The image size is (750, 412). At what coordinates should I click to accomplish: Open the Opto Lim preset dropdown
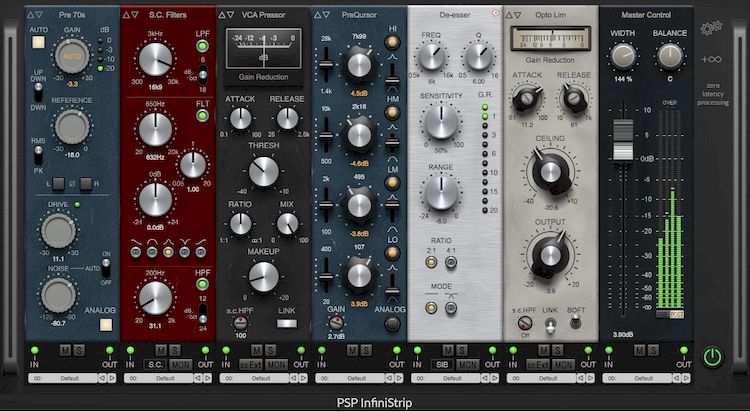point(541,378)
